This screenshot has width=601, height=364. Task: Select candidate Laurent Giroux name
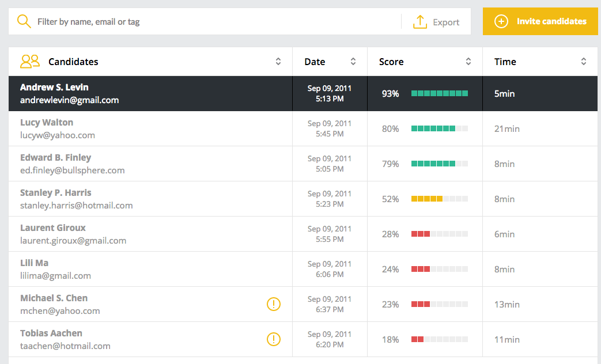coord(53,228)
